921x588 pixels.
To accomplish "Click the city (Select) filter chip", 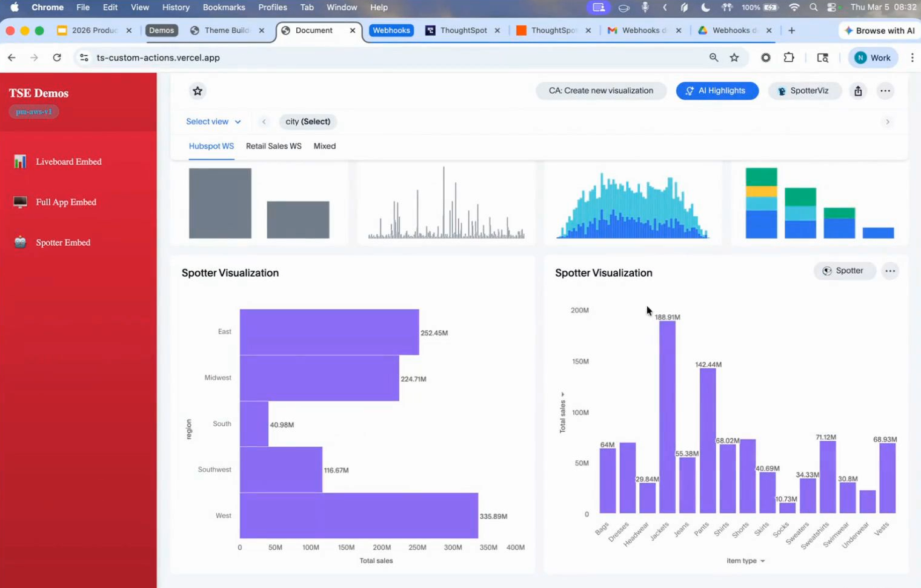I will tap(308, 122).
